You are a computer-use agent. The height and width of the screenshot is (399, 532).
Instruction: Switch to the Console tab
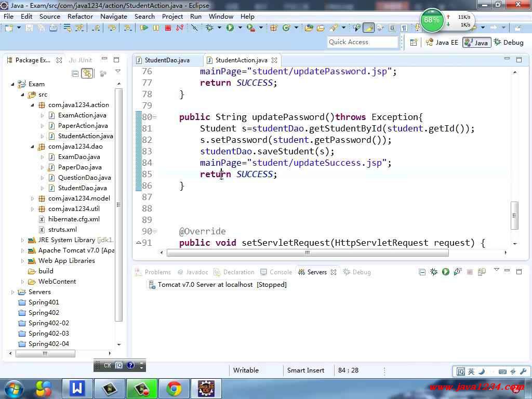click(276, 272)
